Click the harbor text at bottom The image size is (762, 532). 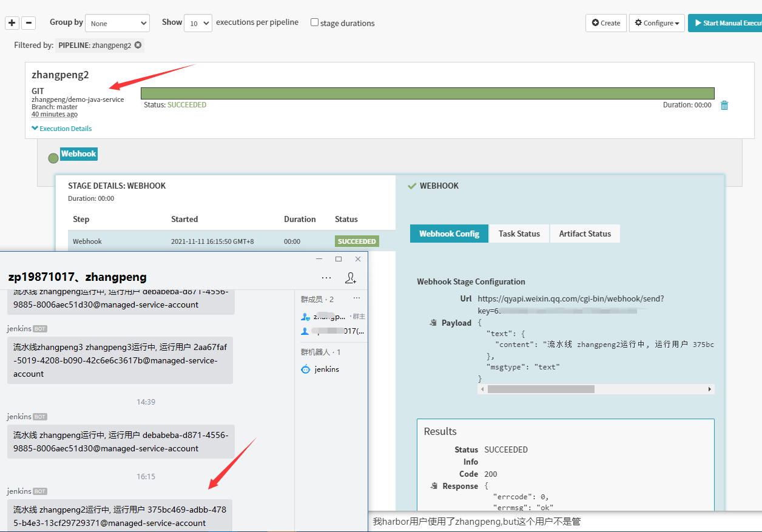click(x=476, y=521)
